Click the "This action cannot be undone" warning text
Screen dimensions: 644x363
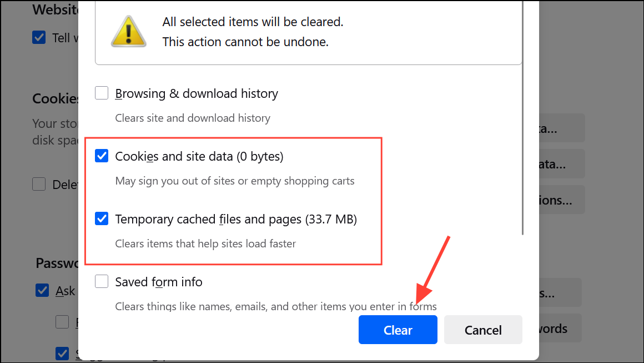point(245,42)
